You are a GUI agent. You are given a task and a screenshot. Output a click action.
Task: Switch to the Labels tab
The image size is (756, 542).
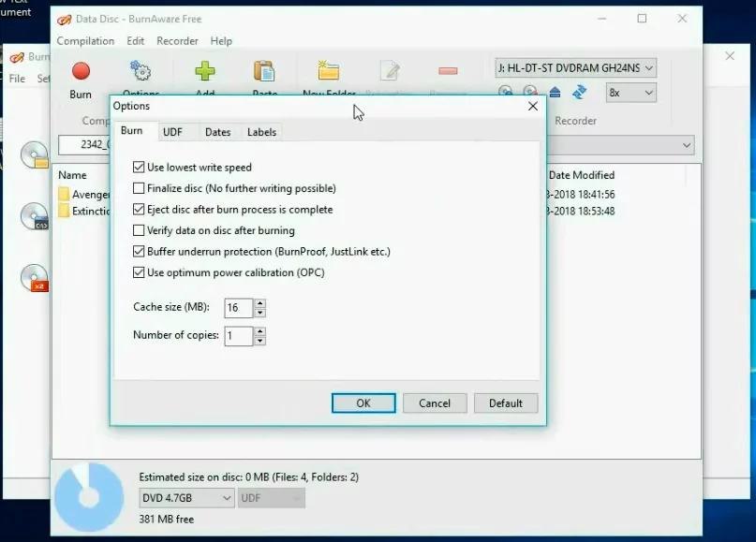pos(261,132)
